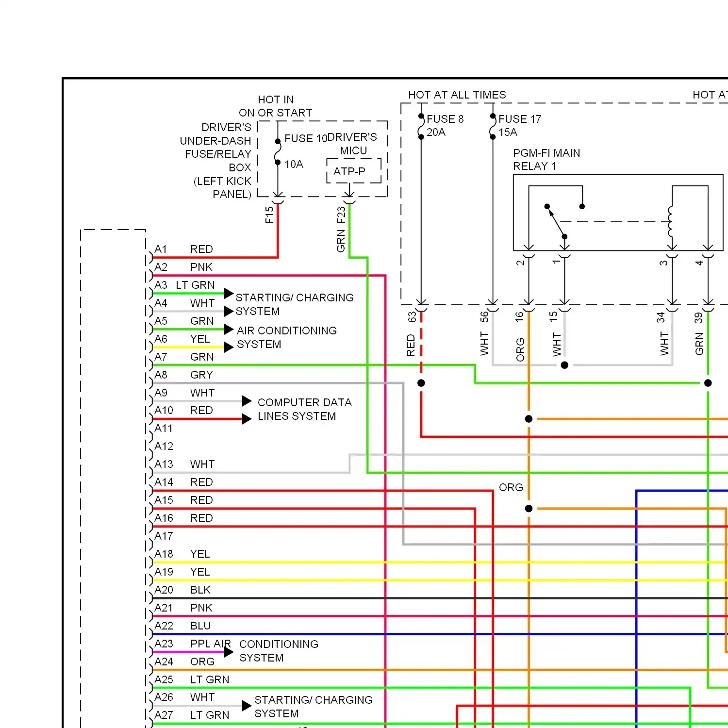Image resolution: width=728 pixels, height=728 pixels.
Task: Select the AIR CONDITIONING SYSTEM label beside pin A5
Action: 287,337
